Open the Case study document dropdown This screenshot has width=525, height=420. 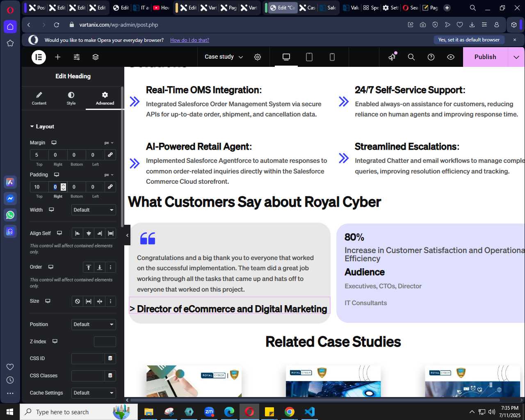pyautogui.click(x=224, y=57)
